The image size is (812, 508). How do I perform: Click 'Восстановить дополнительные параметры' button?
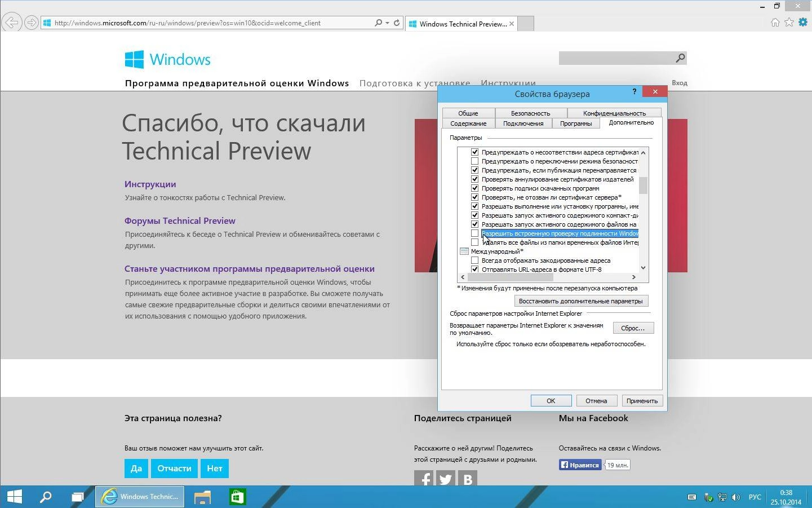pyautogui.click(x=580, y=301)
